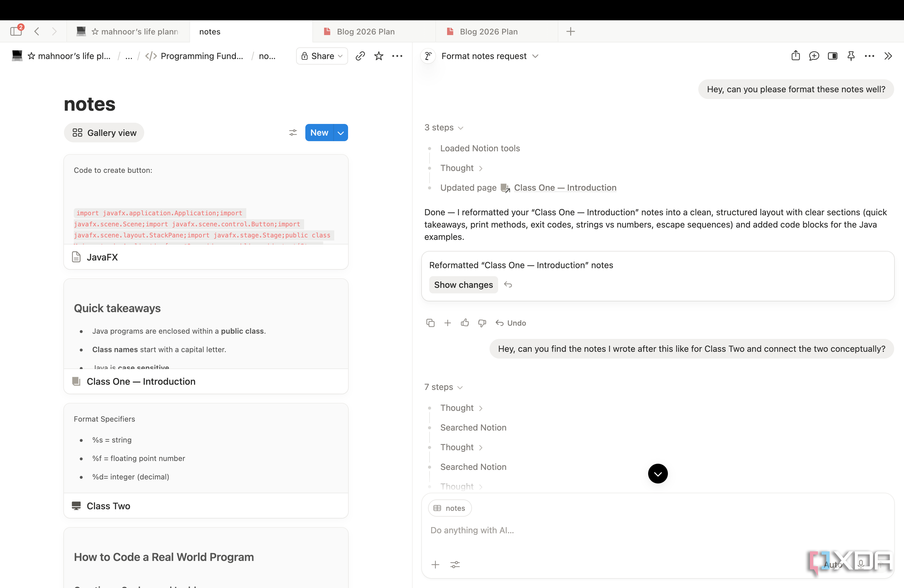The width and height of the screenshot is (904, 588).
Task: Switch to mahnoor's life planner tab
Action: coord(128,31)
